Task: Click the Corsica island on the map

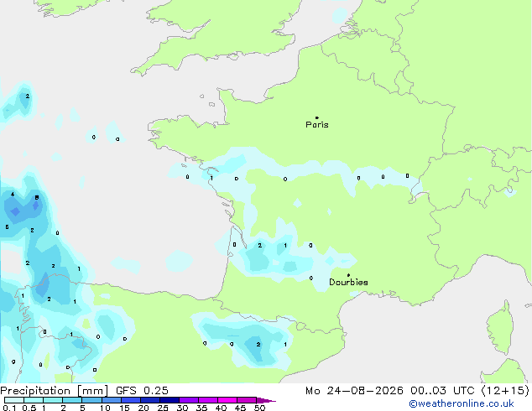Action: coord(501,328)
